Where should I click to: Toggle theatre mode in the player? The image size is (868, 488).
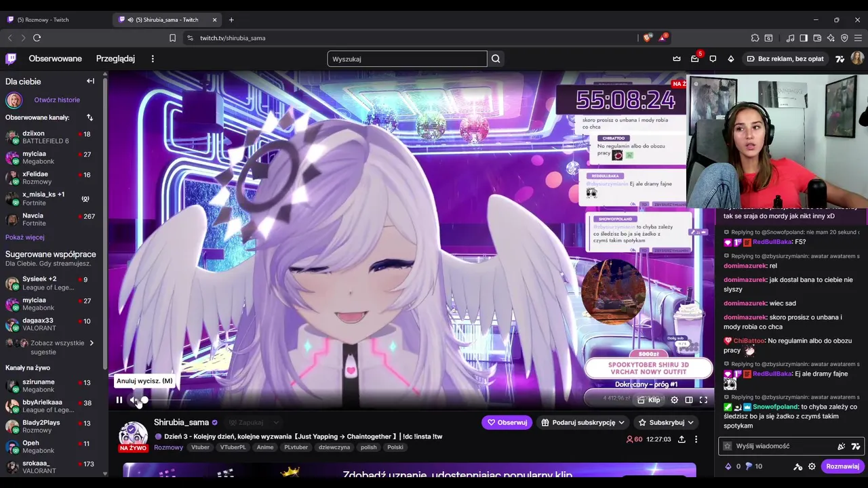[689, 400]
